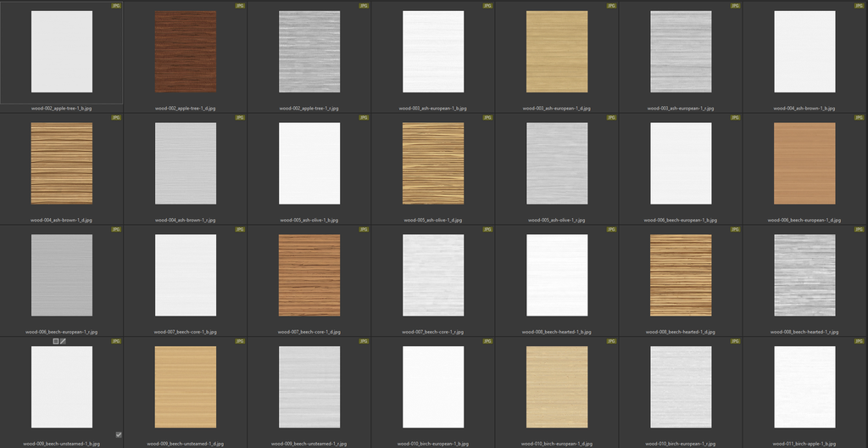Click the filename label wood-005_ash-olive-1_r.jpg

557,220
